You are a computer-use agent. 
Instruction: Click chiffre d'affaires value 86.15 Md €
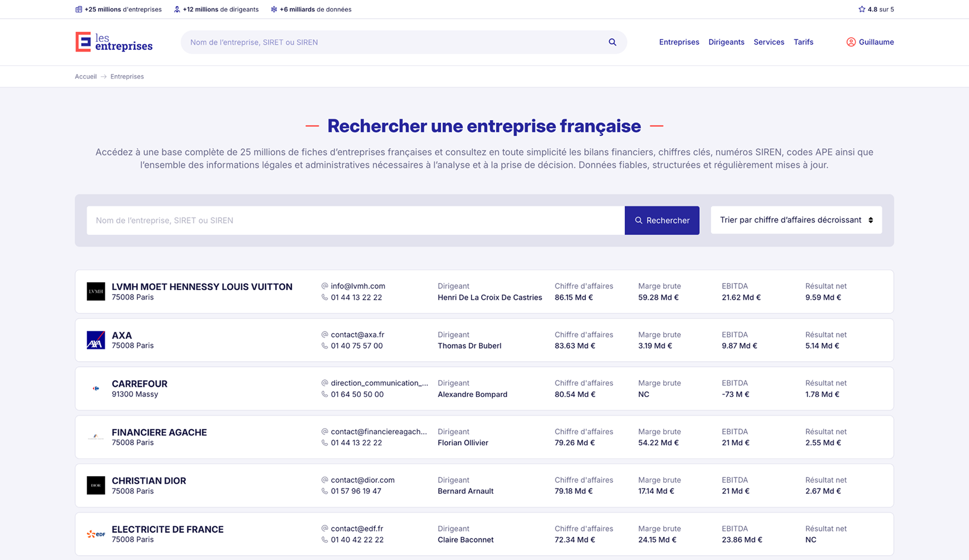click(x=574, y=298)
